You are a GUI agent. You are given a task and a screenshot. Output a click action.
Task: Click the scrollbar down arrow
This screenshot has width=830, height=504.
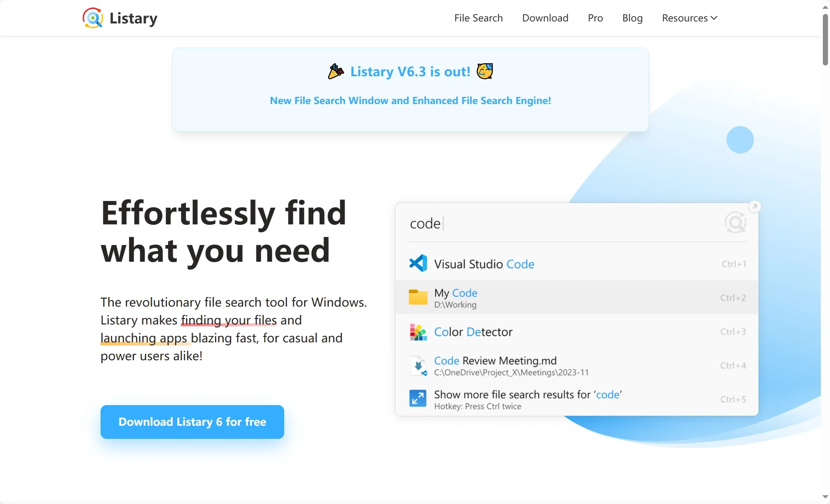pos(825,497)
